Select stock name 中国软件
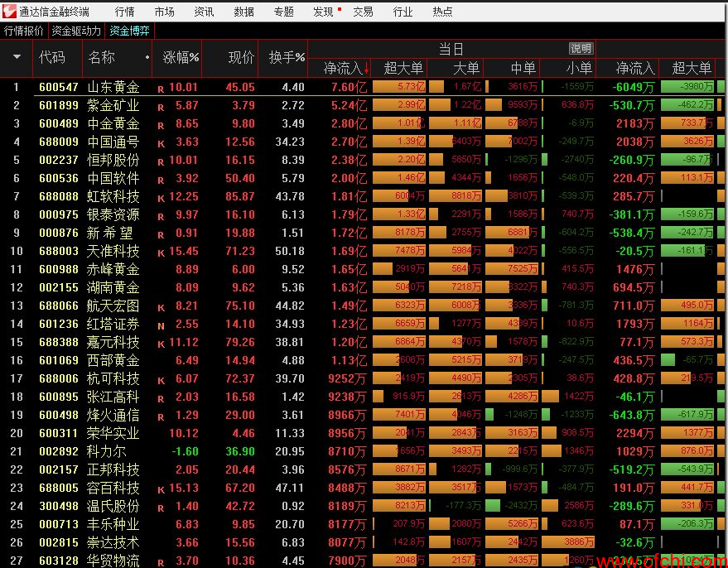The height and width of the screenshot is (568, 728). (x=113, y=178)
